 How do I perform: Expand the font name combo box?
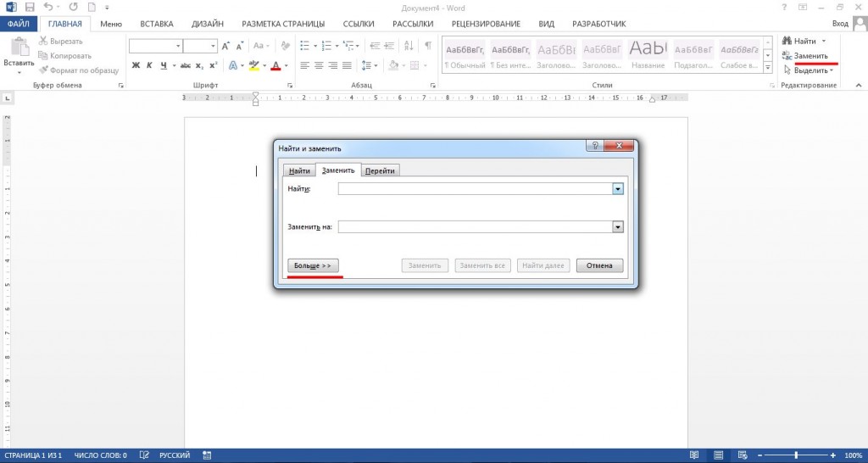coord(177,46)
